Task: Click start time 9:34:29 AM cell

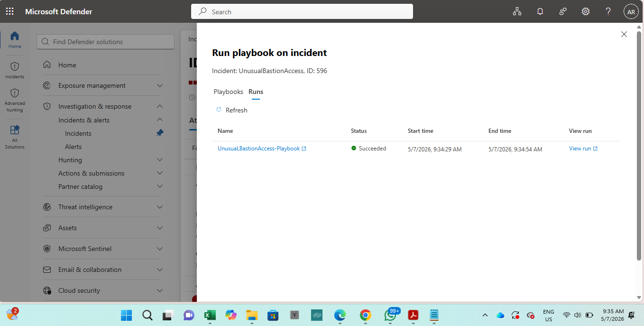Action: point(434,149)
